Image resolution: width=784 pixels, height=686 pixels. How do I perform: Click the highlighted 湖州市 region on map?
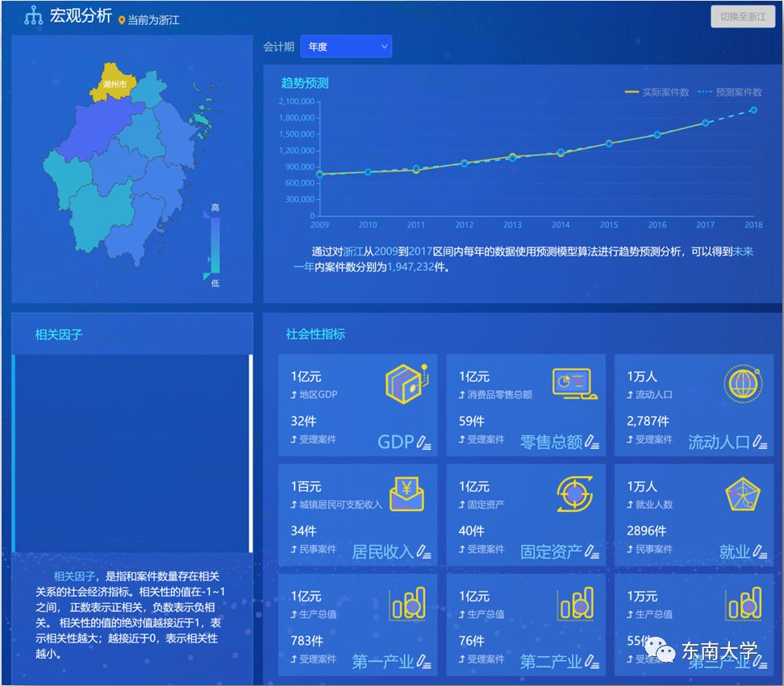point(113,81)
